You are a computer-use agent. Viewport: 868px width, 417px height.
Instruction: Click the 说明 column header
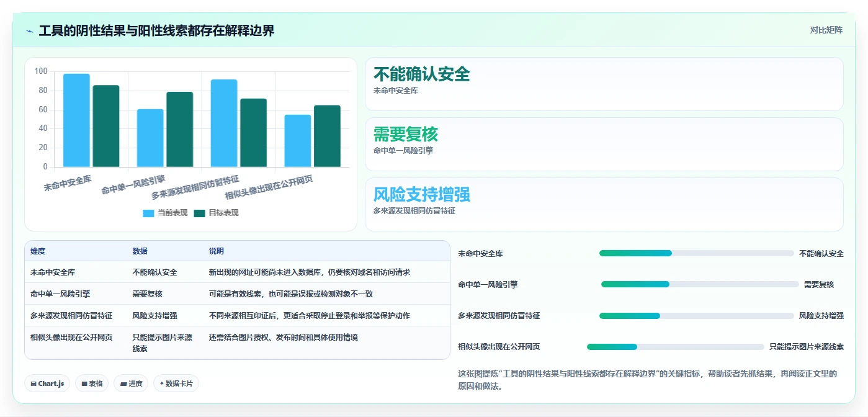pyautogui.click(x=217, y=251)
